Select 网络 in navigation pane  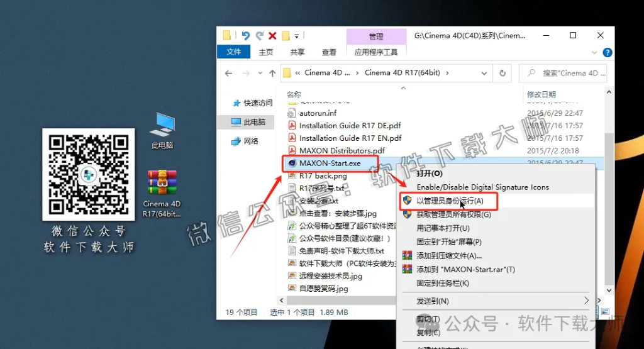point(245,141)
